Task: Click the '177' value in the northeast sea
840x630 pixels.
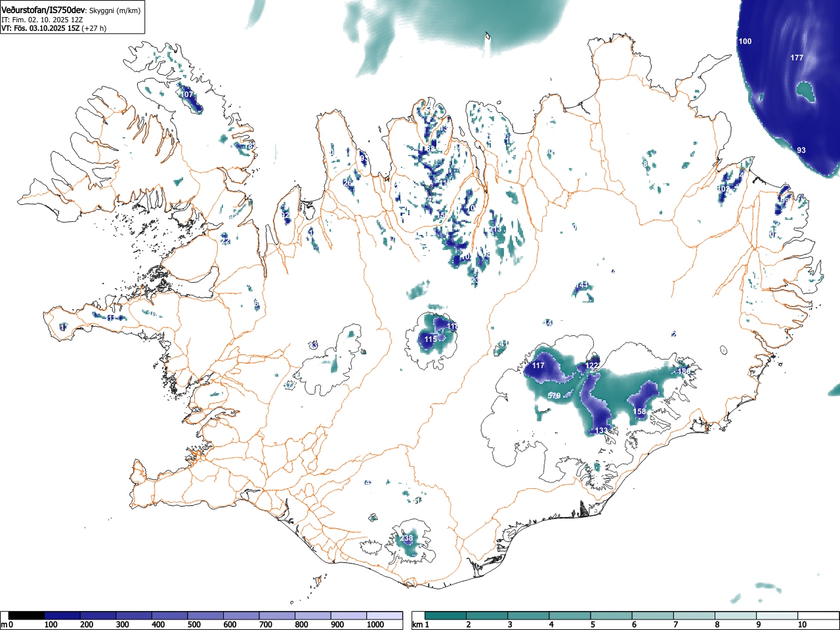Action: pos(797,58)
